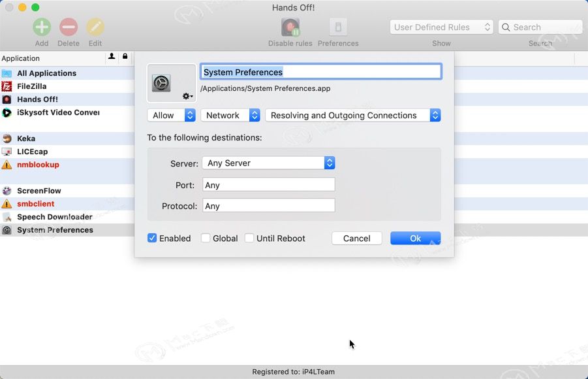Click the FileZilla app icon
Image resolution: width=588 pixels, height=379 pixels.
7,86
